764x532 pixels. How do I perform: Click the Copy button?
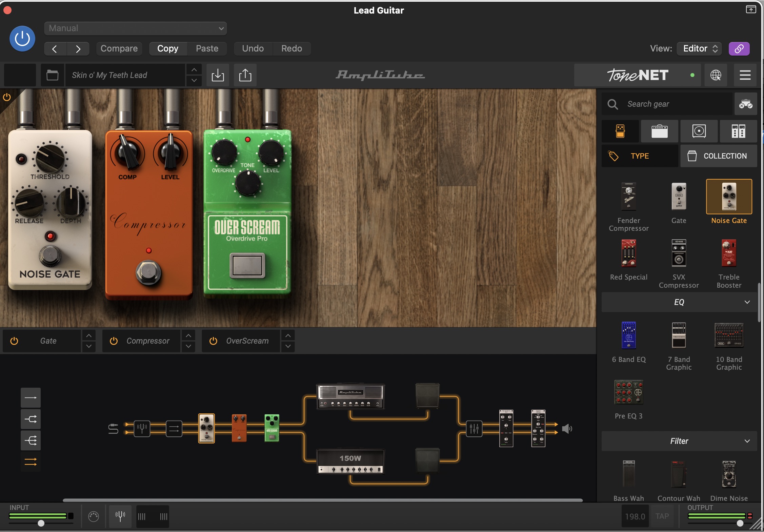pos(168,48)
